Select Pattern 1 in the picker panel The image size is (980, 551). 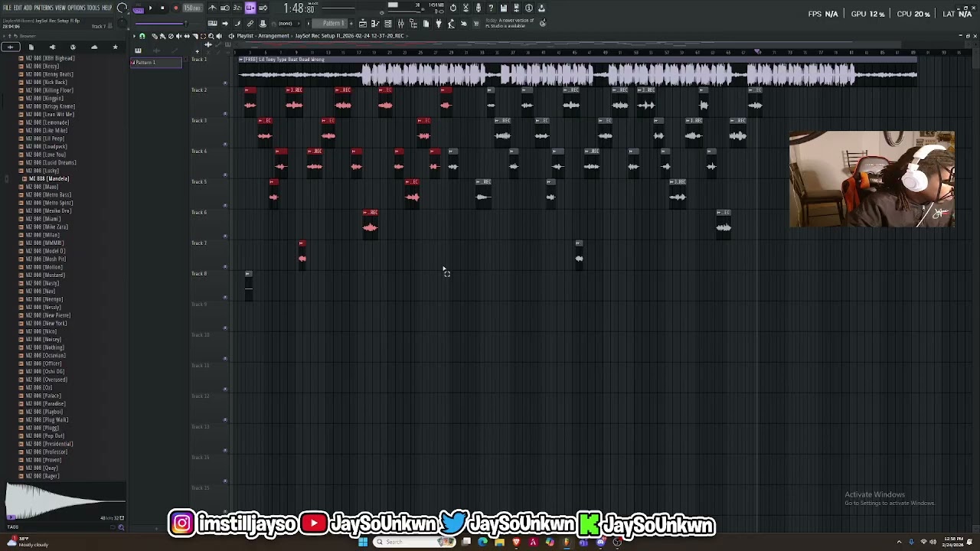(156, 62)
